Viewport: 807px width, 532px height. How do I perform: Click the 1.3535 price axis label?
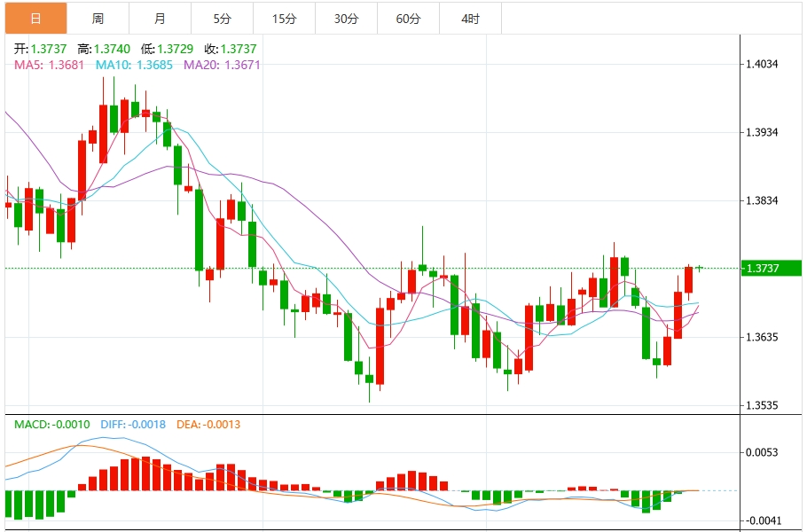[x=763, y=405]
